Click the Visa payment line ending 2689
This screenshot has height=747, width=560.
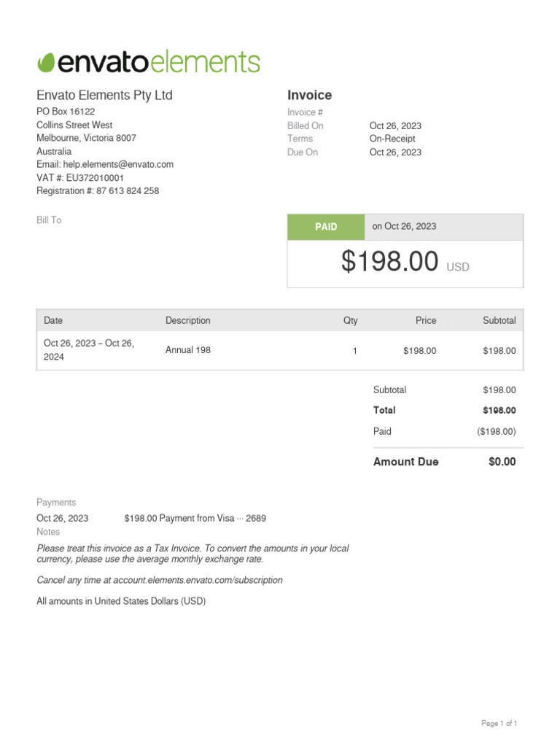point(195,519)
